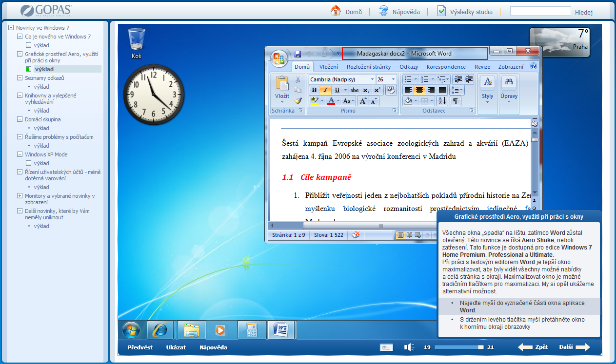Apply the red font color
Image resolution: width=616 pixels, height=364 pixels.
pyautogui.click(x=331, y=101)
